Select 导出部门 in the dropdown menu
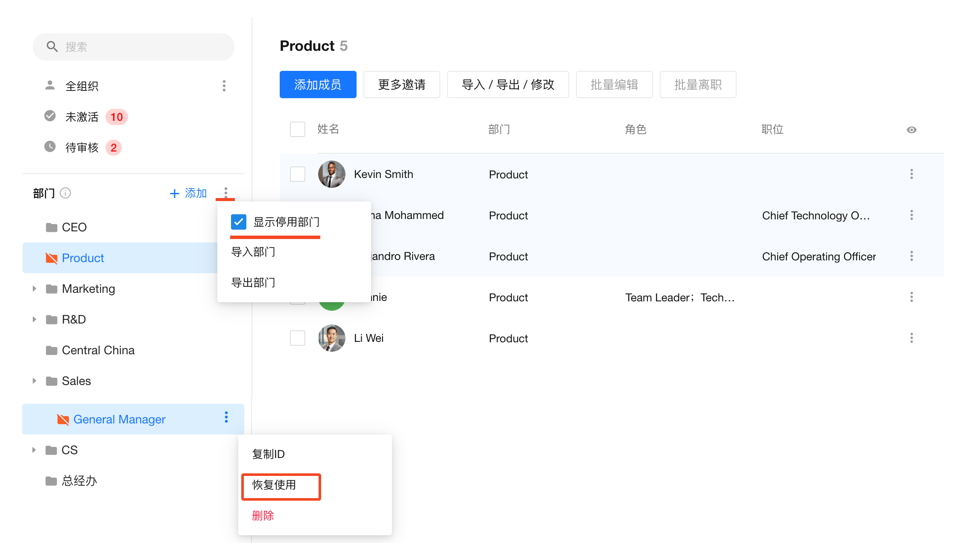This screenshot has height=560, width=980. click(x=253, y=282)
